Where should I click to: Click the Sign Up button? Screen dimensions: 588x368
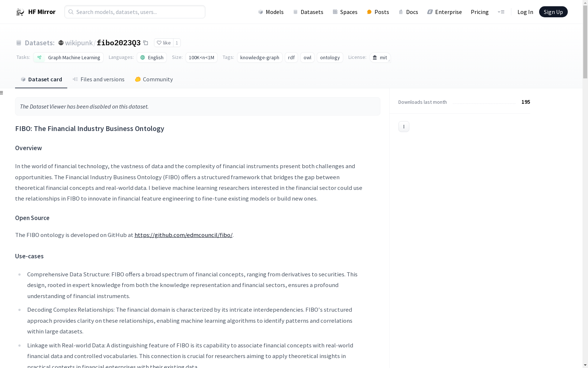coord(553,12)
